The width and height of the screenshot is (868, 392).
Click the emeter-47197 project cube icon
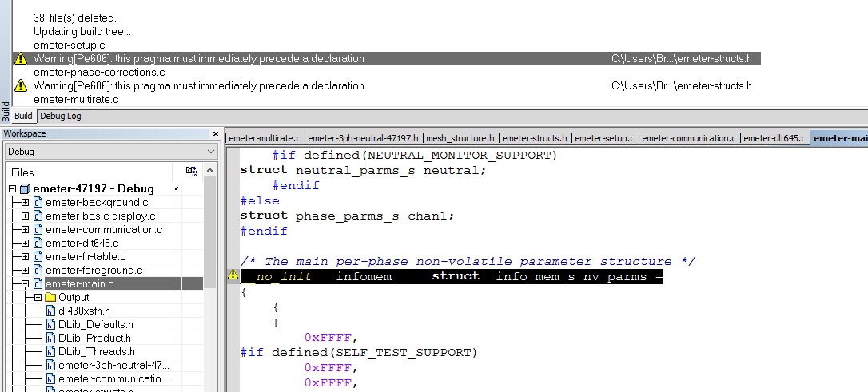pos(25,189)
